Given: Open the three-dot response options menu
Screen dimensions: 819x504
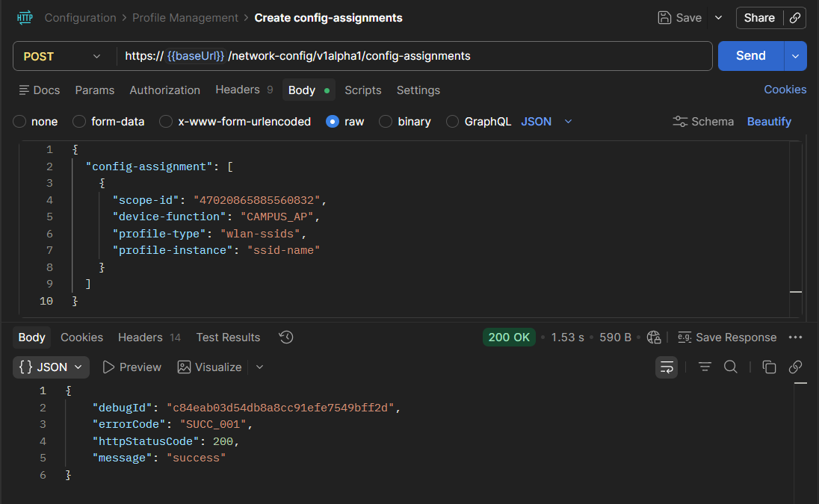Looking at the screenshot, I should [795, 337].
